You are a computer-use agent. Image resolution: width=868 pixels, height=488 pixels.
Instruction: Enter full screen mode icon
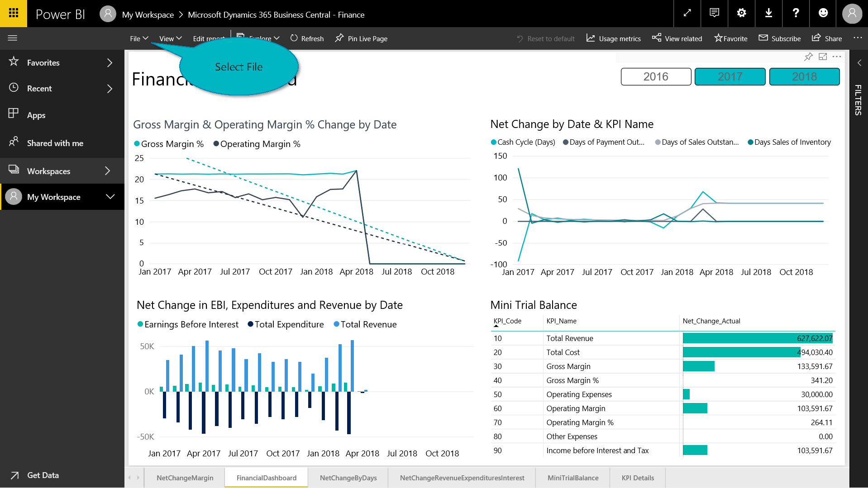(687, 13)
